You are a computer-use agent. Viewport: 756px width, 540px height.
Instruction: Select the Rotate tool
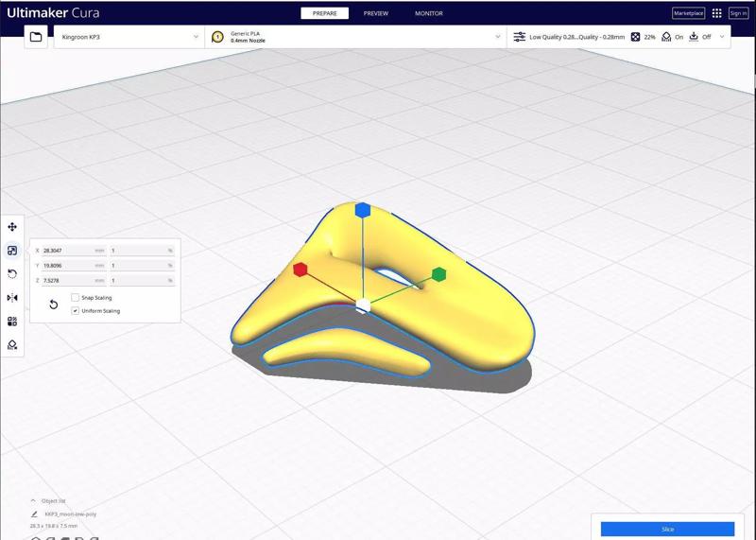(x=12, y=274)
